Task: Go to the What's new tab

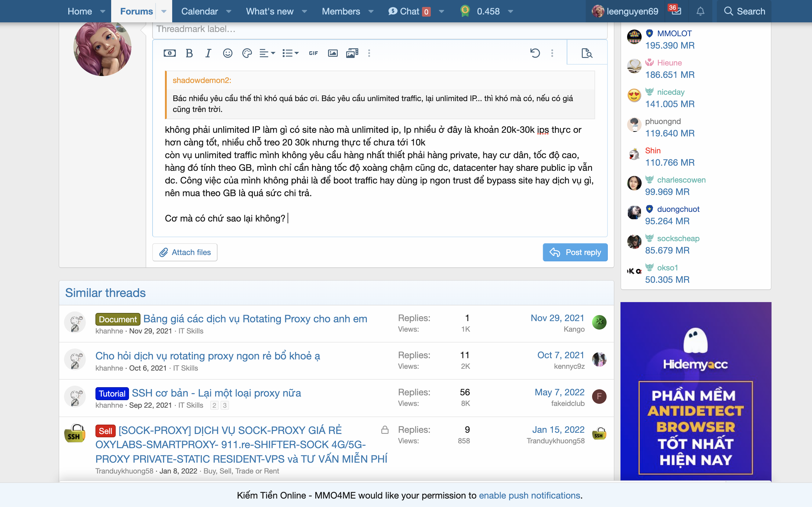Action: pos(269,11)
